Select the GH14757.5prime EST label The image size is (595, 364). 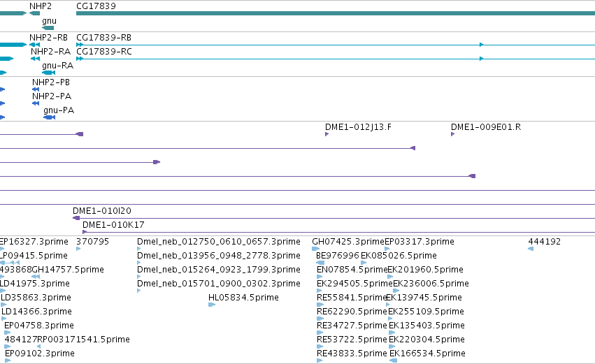(x=68, y=270)
